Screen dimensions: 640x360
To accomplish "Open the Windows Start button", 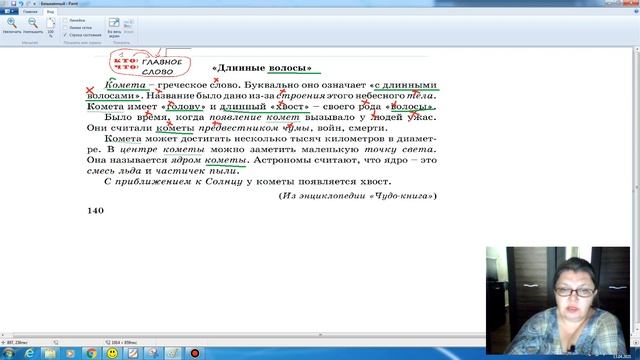I will (8, 353).
